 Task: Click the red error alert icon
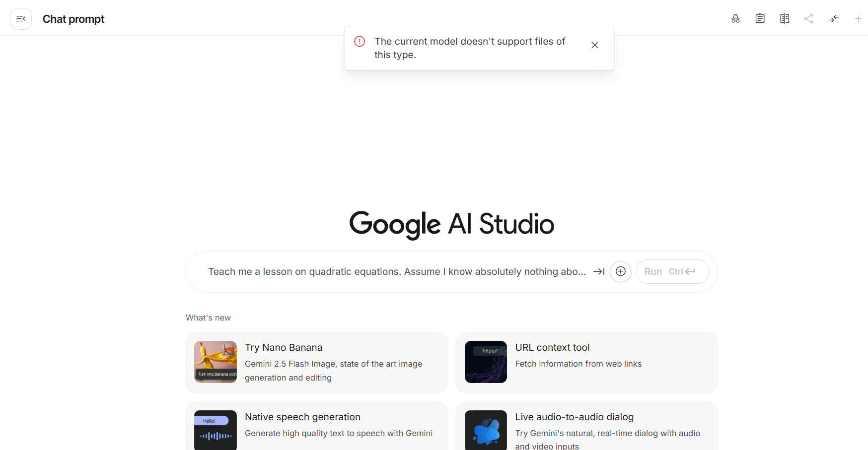point(360,41)
